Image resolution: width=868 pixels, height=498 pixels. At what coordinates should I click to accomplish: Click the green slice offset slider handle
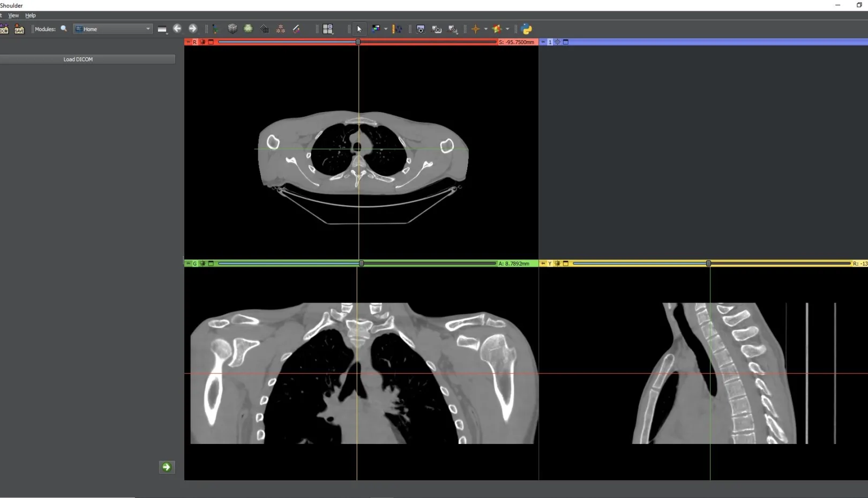(361, 263)
